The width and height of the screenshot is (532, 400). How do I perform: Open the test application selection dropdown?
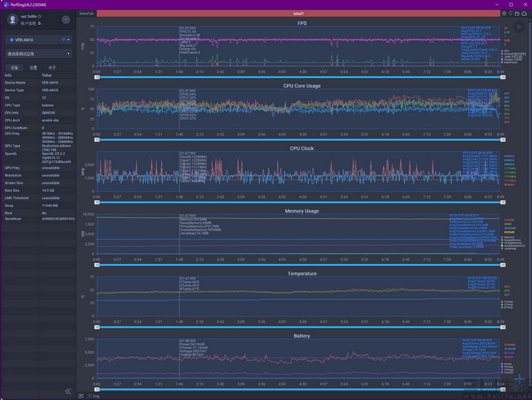point(39,54)
